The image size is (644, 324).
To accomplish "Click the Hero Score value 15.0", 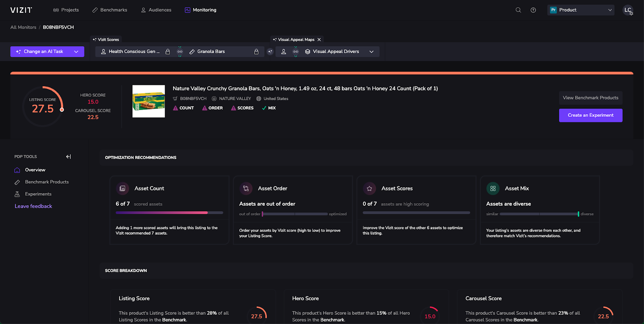I will tap(93, 102).
